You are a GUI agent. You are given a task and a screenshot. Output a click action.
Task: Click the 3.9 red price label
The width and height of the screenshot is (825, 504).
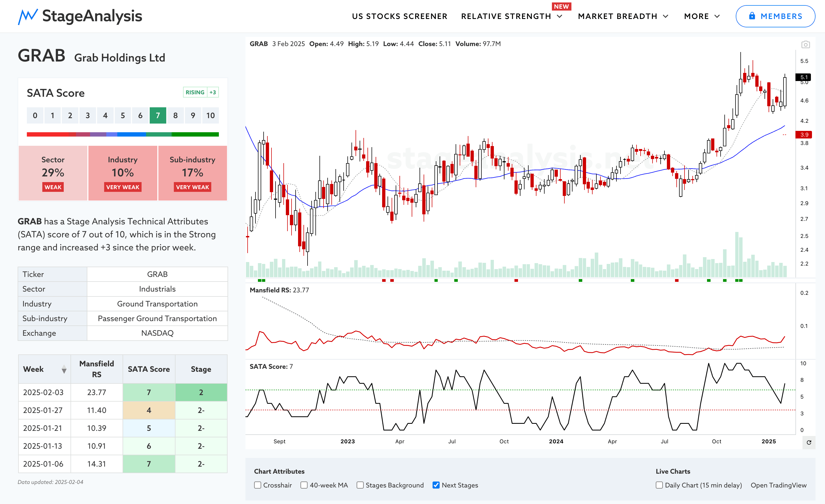point(803,134)
